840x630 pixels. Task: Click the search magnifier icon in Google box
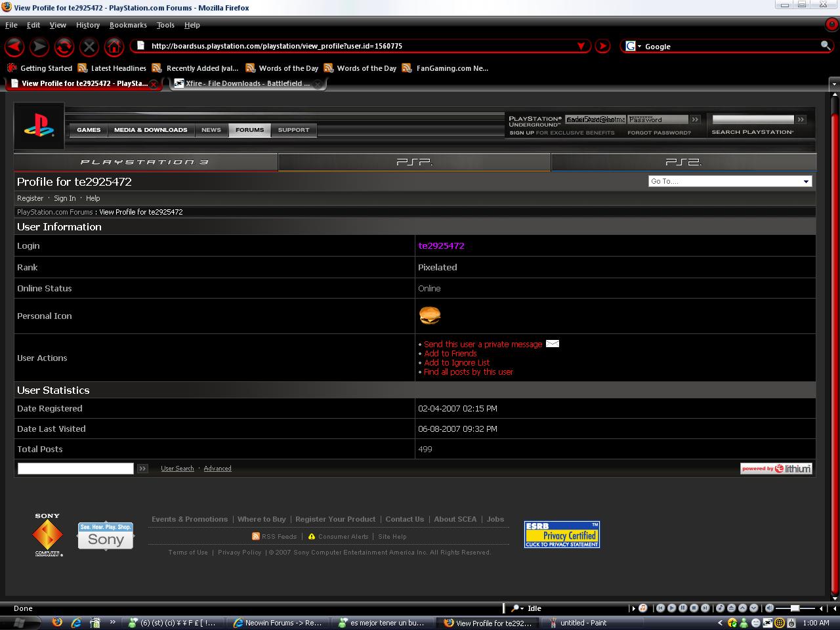pos(826,45)
